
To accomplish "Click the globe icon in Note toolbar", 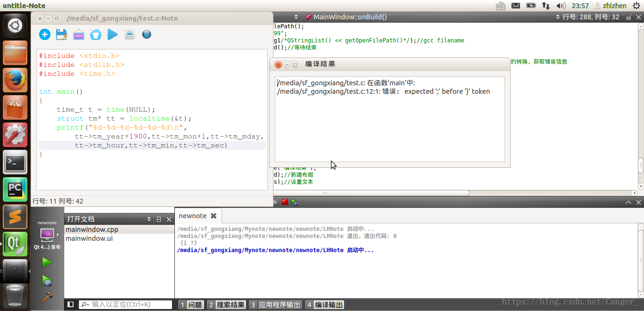I will [147, 34].
